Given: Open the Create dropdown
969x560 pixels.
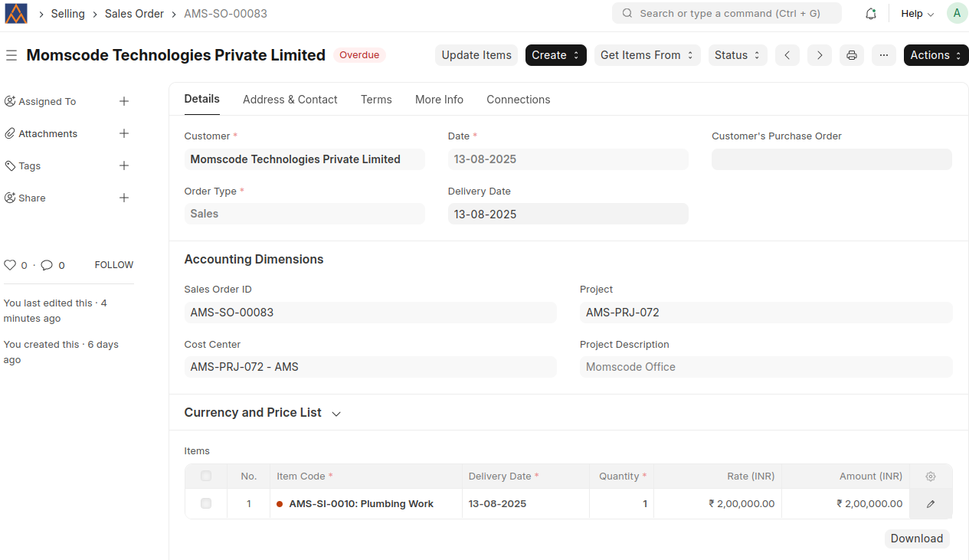Looking at the screenshot, I should (555, 55).
